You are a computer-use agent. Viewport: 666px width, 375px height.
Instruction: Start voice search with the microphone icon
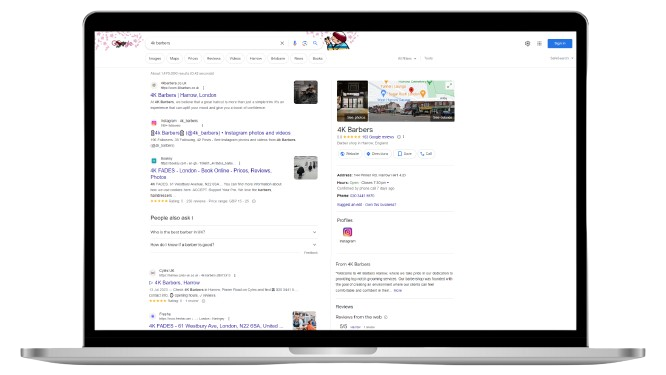[294, 43]
